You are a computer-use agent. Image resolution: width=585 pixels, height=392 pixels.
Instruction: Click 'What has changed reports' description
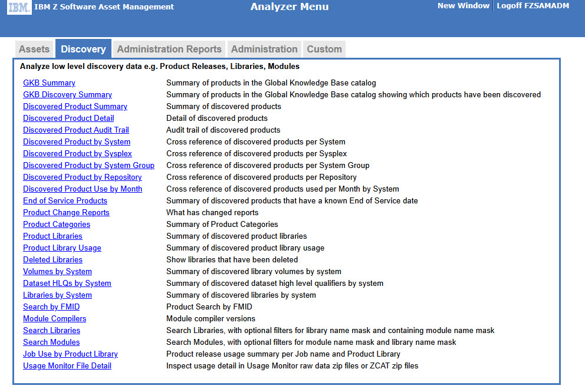[212, 213]
